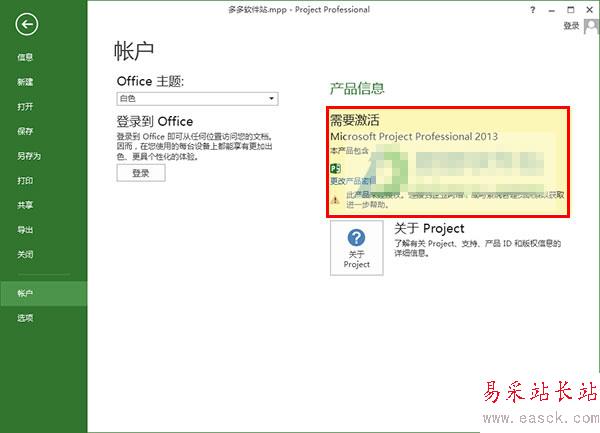This screenshot has width=600, height=433.
Task: Click 登录 link at top right
Action: (x=571, y=26)
